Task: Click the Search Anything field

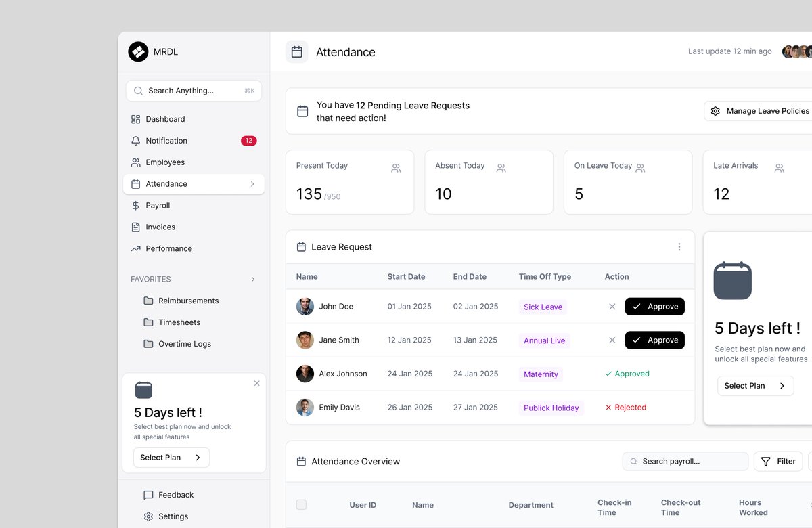Action: coord(194,91)
